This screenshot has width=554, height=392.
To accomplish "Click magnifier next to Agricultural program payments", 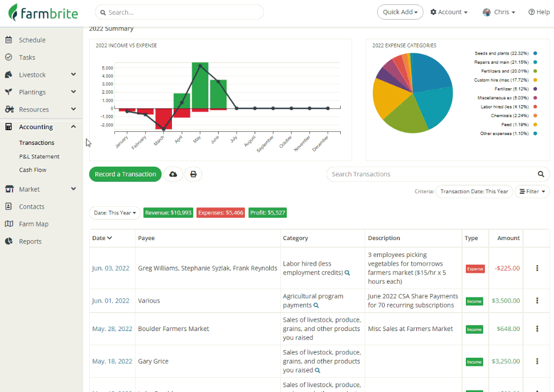I will 316,305.
